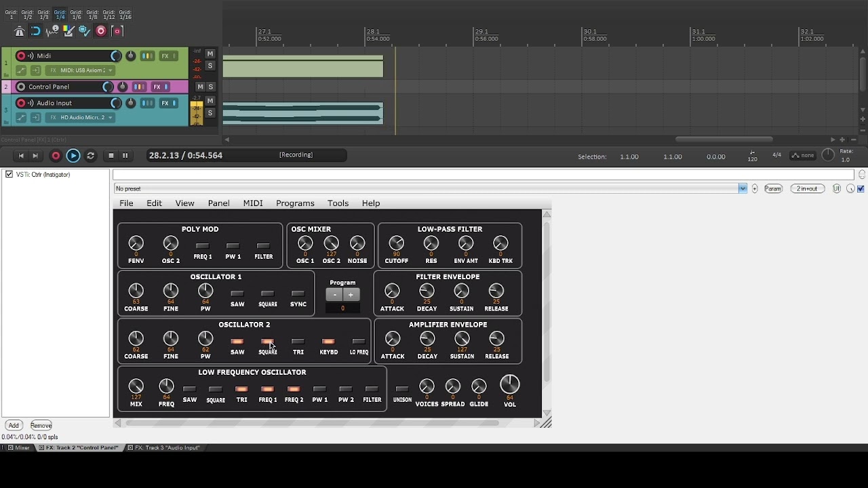Open the View menu in Ctrlr panel

coord(184,203)
